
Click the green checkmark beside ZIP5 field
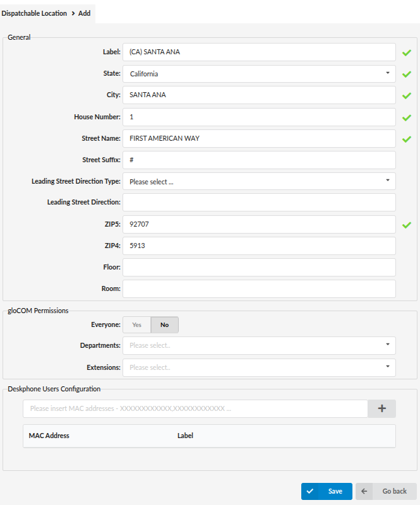(407, 225)
